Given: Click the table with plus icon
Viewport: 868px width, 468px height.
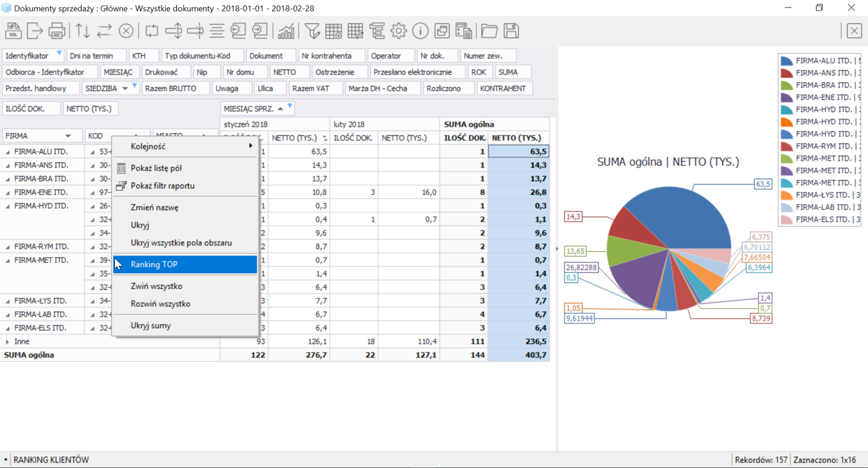Looking at the screenshot, I should (334, 31).
